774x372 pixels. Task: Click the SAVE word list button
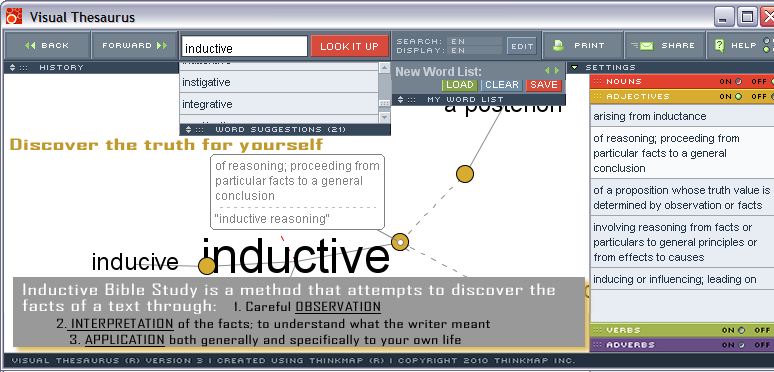click(x=544, y=85)
